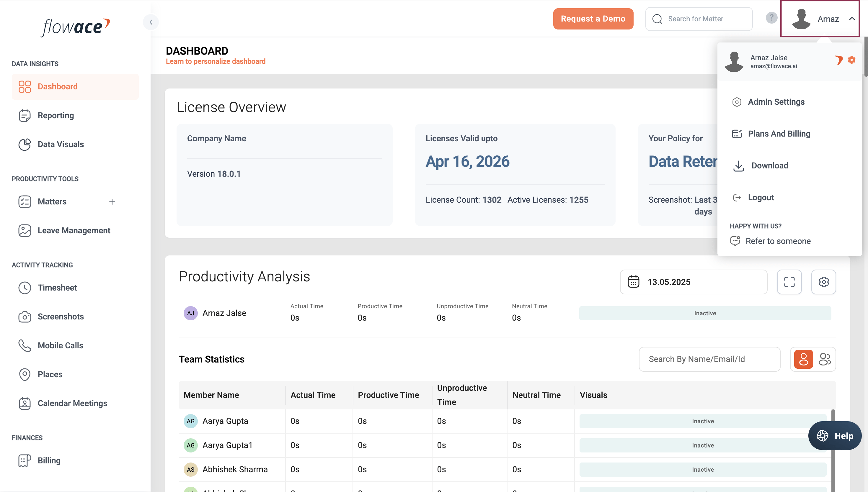The width and height of the screenshot is (868, 492).
Task: Select the Aarya Gupta1 row name
Action: tap(227, 445)
